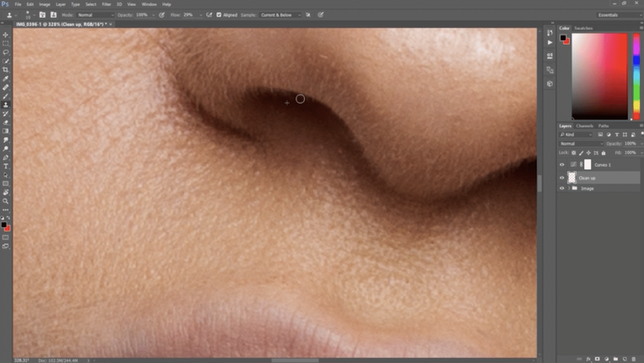Select the Clean up layer thumbnail
Screen dimensions: 644x363
(x=572, y=178)
